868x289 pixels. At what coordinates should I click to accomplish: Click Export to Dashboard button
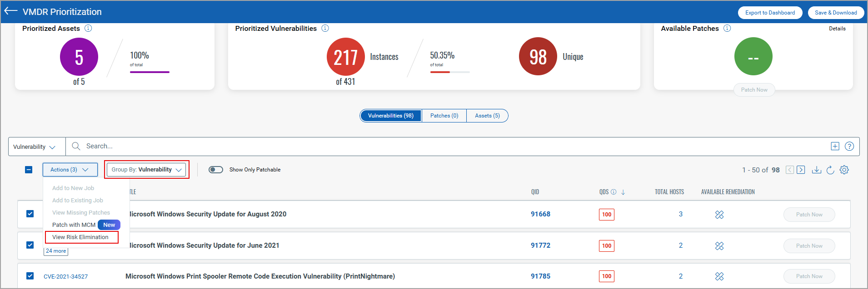point(770,13)
